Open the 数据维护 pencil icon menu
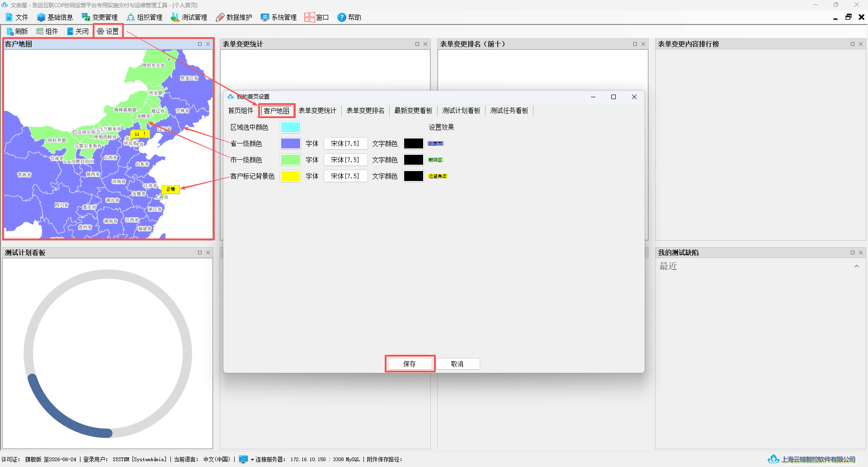 [x=220, y=17]
